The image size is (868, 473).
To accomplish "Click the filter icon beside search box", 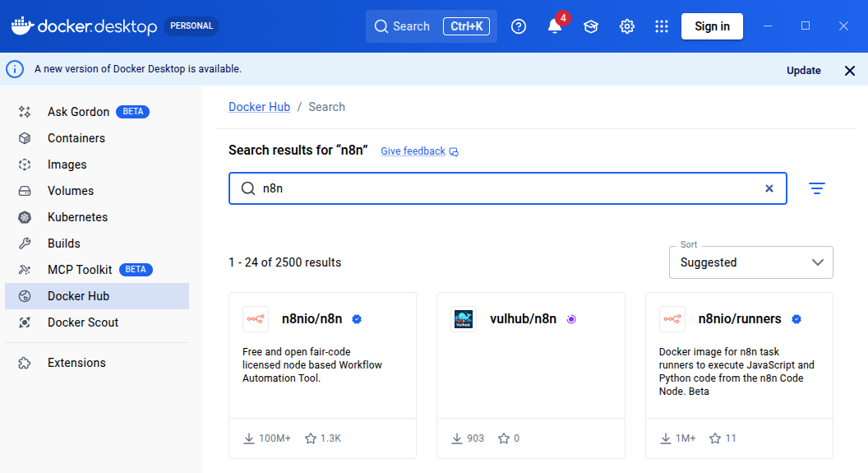I will tap(816, 188).
